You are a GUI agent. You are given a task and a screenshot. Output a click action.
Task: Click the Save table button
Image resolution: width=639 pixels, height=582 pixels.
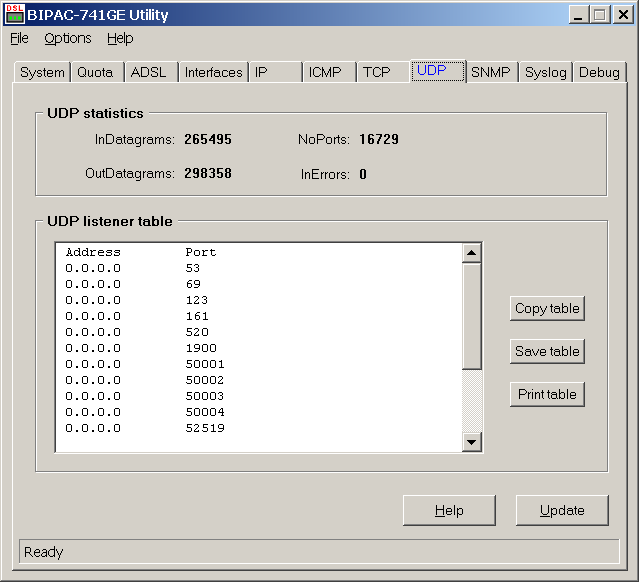click(547, 351)
